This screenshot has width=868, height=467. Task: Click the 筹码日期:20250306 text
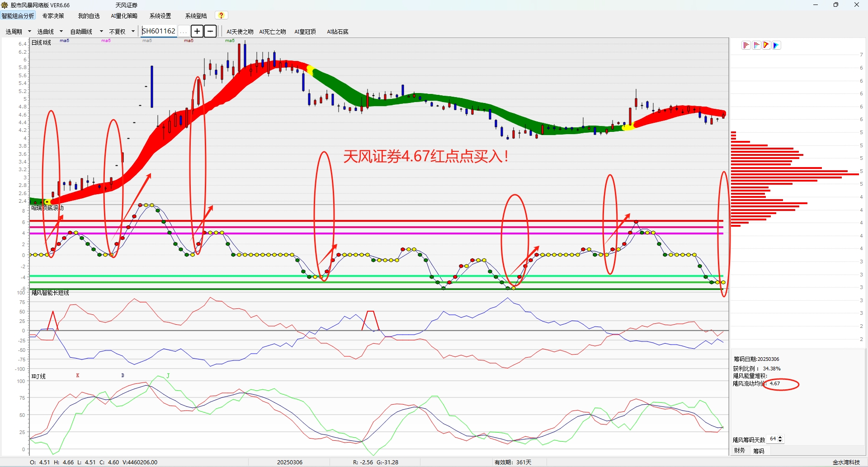(756, 359)
